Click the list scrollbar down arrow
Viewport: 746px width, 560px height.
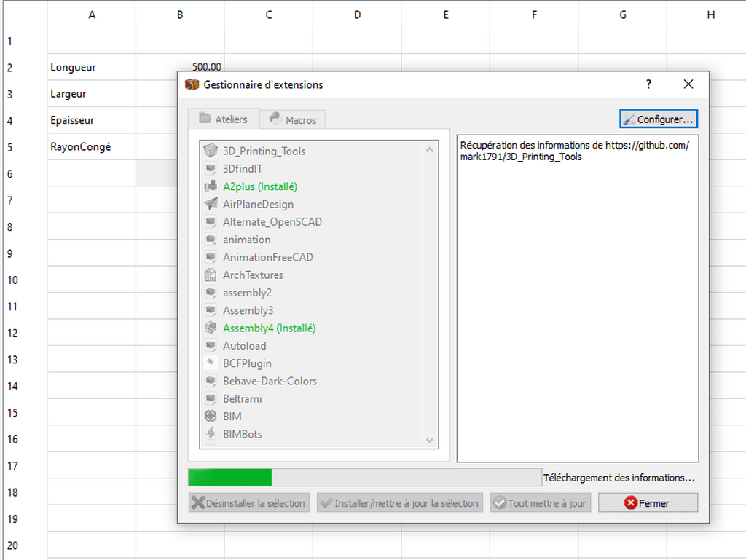[x=430, y=440]
